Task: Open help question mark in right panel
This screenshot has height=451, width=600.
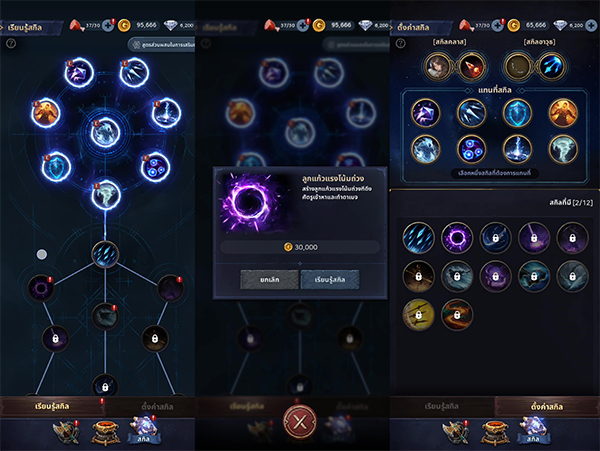Action: pyautogui.click(x=401, y=43)
